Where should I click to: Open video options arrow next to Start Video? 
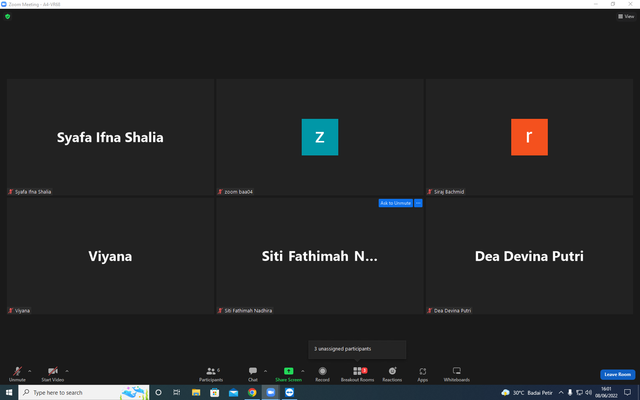tap(67, 371)
